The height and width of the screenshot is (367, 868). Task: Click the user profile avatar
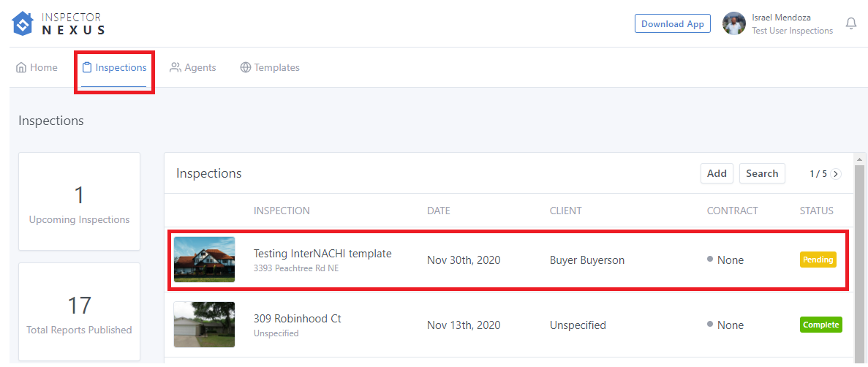733,23
